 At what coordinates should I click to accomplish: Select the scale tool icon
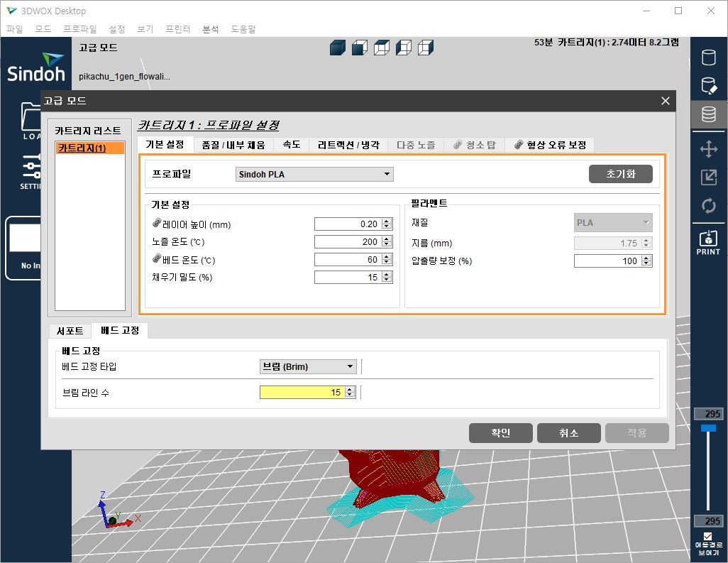point(709,177)
